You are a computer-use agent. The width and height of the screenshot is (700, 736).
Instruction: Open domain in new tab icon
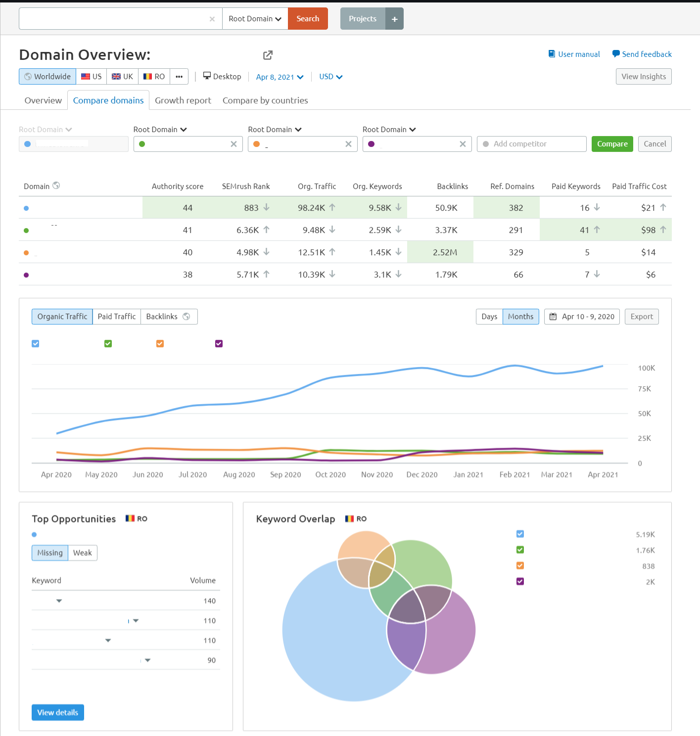(268, 55)
